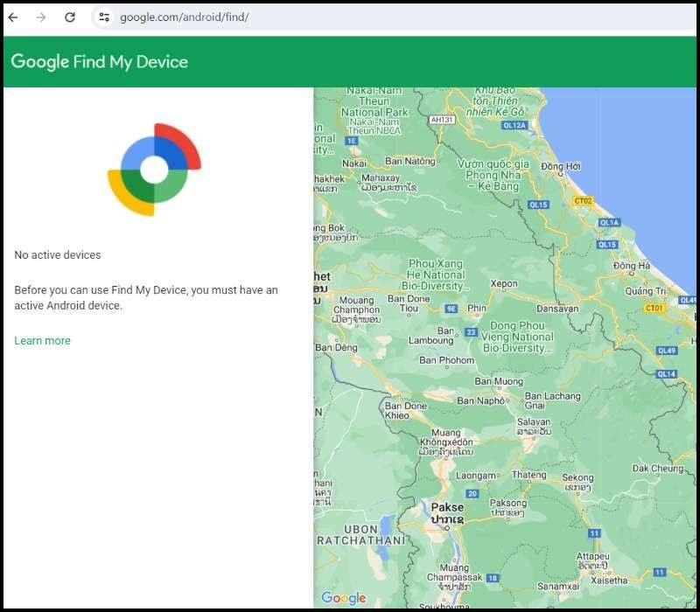Click the AH131 route shield
This screenshot has height=612, width=700.
point(443,120)
